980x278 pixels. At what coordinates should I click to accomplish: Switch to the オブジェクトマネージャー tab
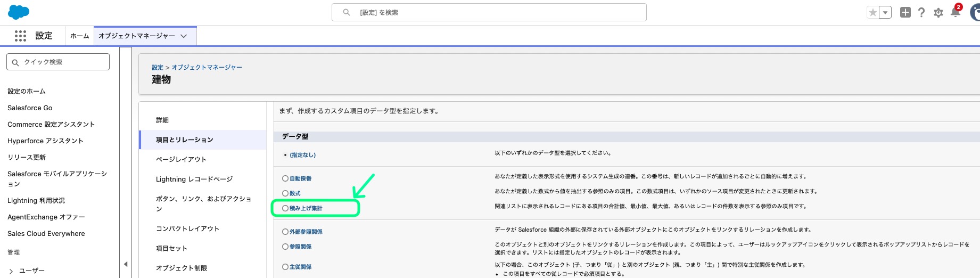pyautogui.click(x=137, y=36)
